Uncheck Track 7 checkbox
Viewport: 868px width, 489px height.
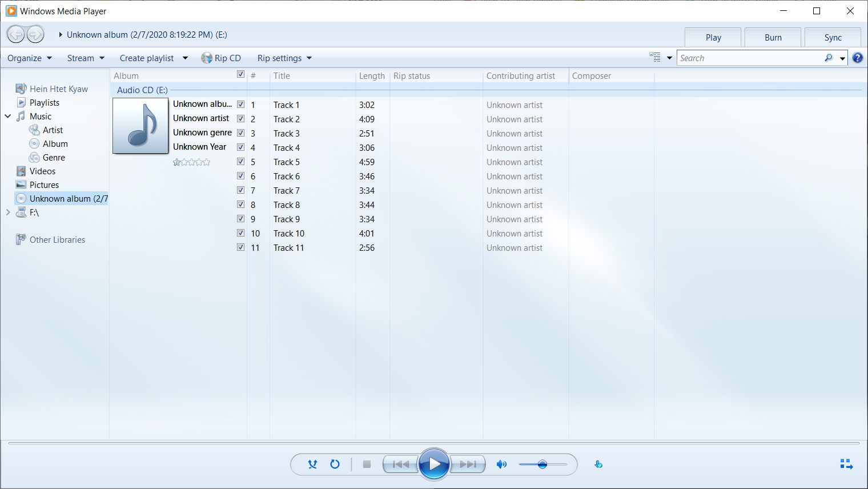[x=240, y=190]
